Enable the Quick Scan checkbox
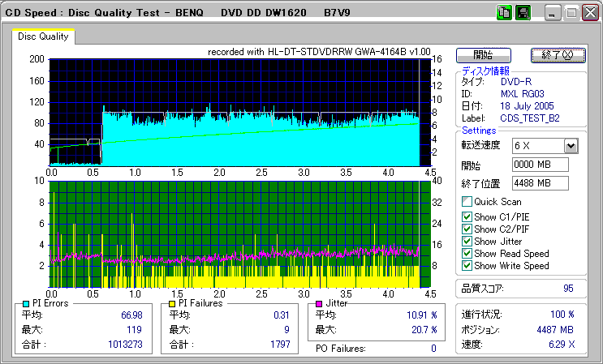The image size is (603, 364). tap(467, 202)
